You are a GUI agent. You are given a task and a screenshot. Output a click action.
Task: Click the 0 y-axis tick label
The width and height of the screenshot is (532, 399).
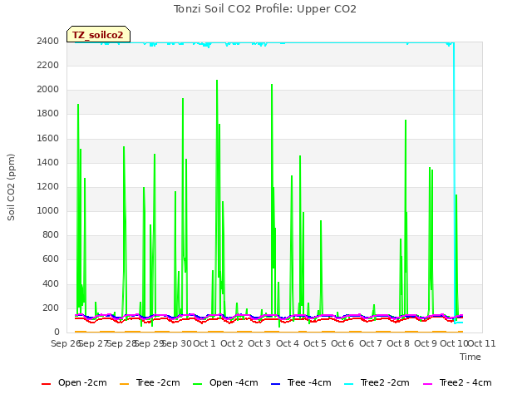click(x=57, y=332)
